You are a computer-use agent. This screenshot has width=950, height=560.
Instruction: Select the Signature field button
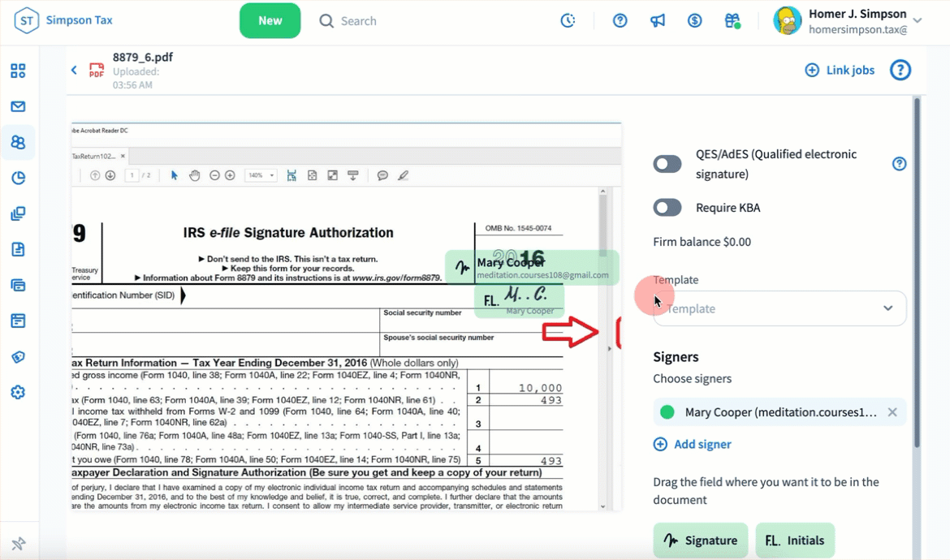click(700, 541)
